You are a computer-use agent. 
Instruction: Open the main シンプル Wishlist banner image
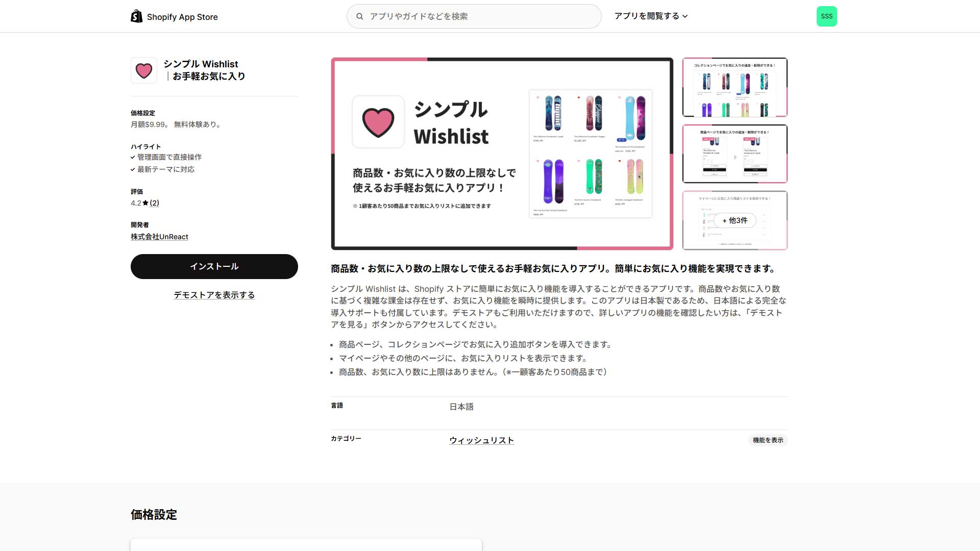point(502,154)
